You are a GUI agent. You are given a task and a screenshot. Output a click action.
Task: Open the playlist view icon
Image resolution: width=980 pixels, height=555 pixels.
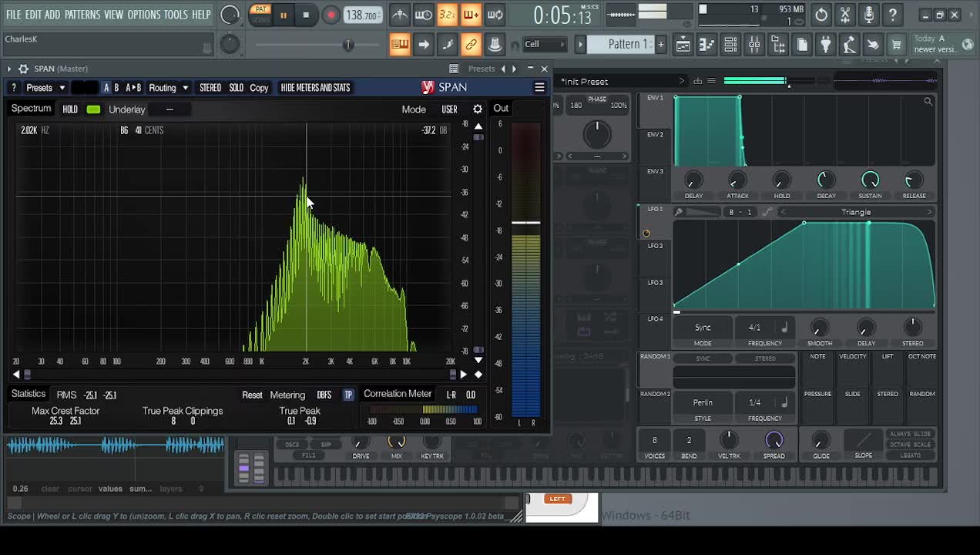point(683,44)
